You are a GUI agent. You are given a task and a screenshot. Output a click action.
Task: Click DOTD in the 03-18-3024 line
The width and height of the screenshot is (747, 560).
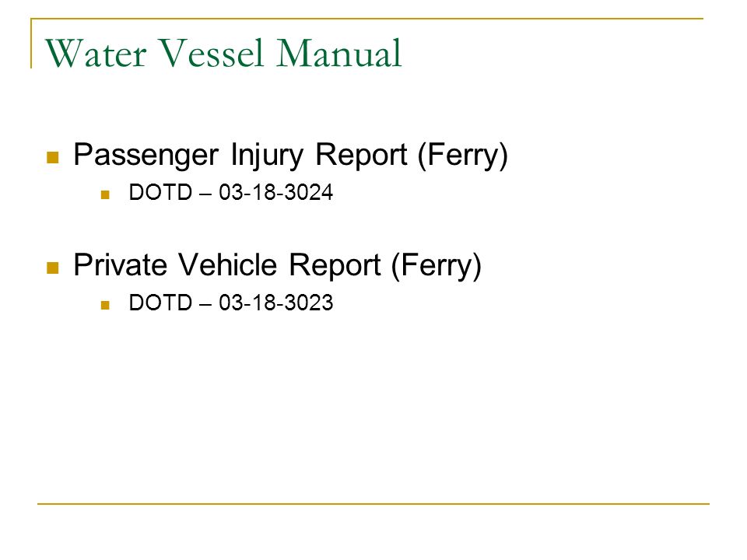click(x=160, y=192)
